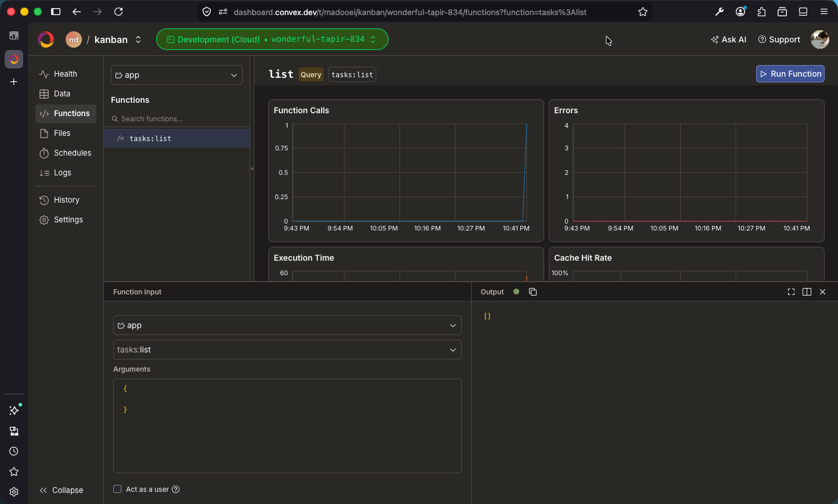
Task: Open the Support menu
Action: [x=779, y=39]
